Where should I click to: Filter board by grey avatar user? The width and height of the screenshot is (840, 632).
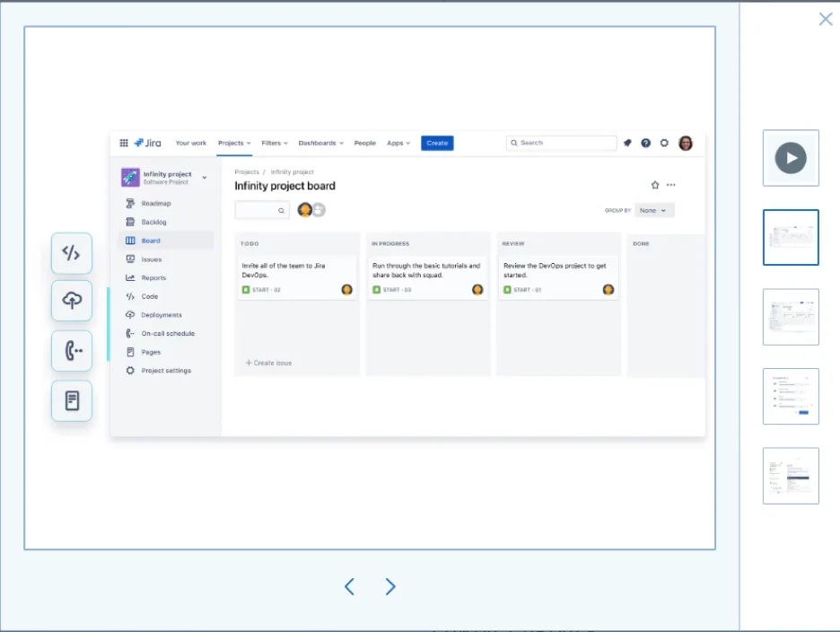319,210
